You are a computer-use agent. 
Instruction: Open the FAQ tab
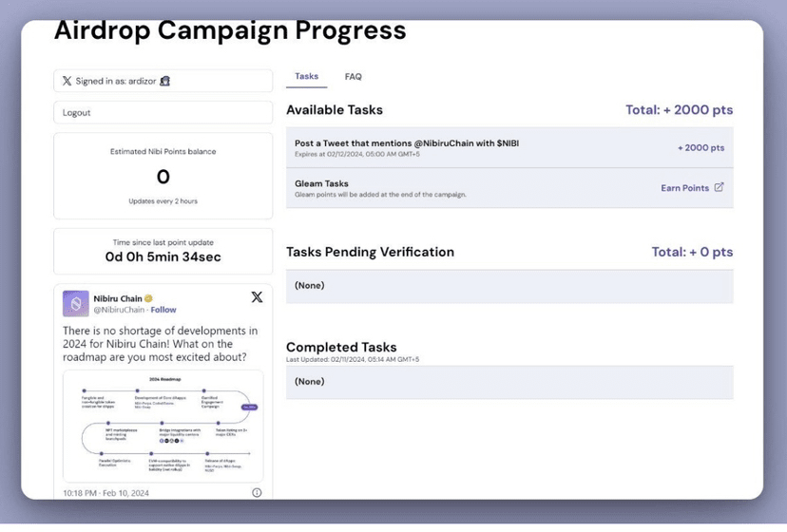pyautogui.click(x=353, y=76)
